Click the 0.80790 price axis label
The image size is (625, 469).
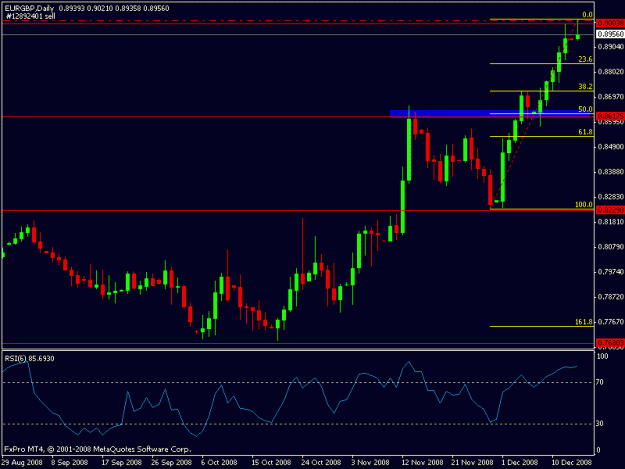pyautogui.click(x=610, y=247)
